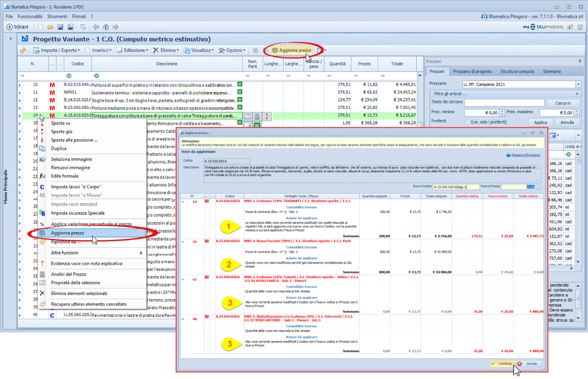
Task: Open the calculator icon on row 14
Action: coord(257,116)
